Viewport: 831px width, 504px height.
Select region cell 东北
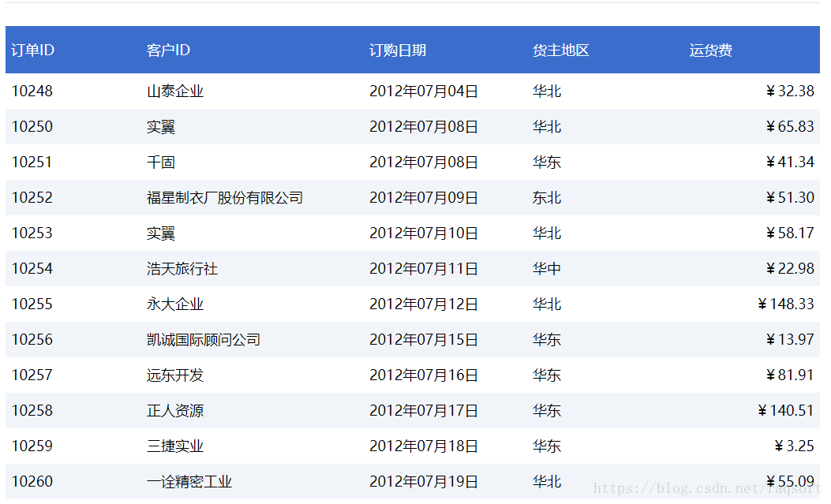tap(547, 197)
